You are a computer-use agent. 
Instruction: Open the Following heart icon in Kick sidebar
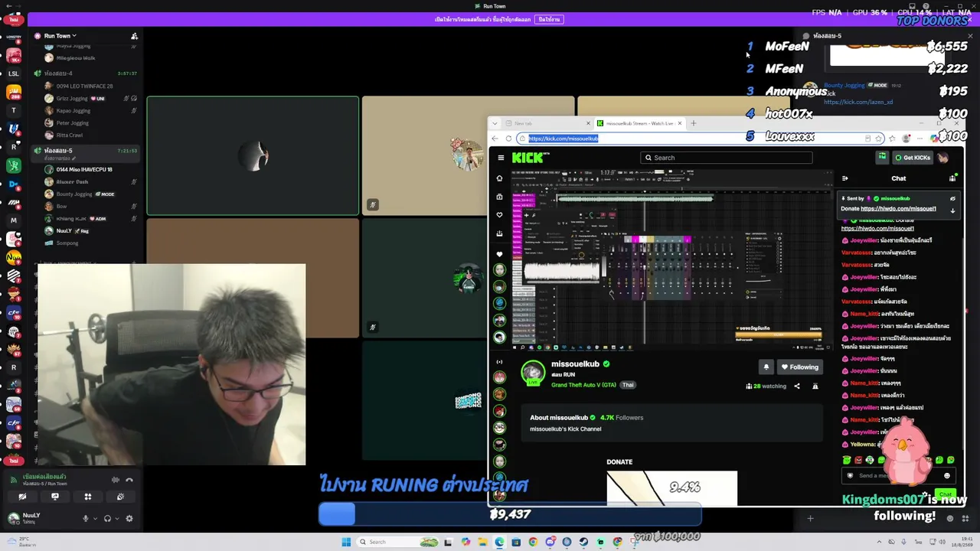coord(499,215)
